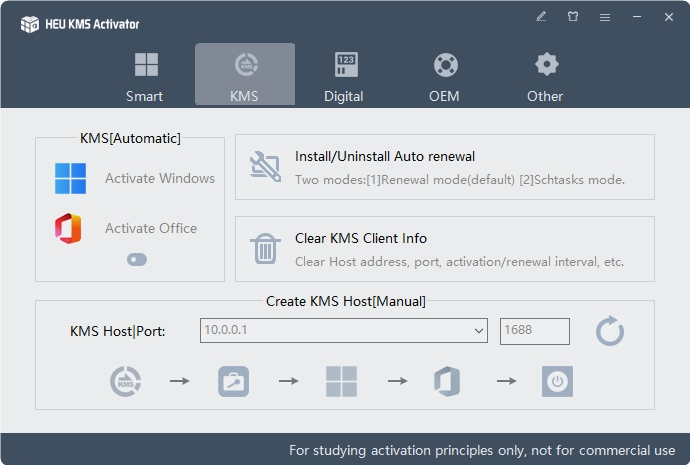Image resolution: width=690 pixels, height=465 pixels.
Task: Click the wrench-and-screwdriver auto renewal icon
Action: [265, 167]
